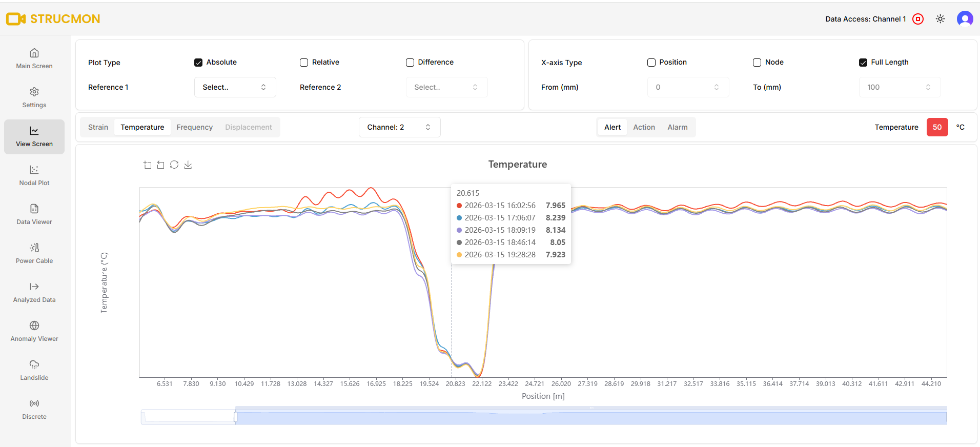The height and width of the screenshot is (447, 980).
Task: Select the Action threshold tab
Action: tap(644, 127)
